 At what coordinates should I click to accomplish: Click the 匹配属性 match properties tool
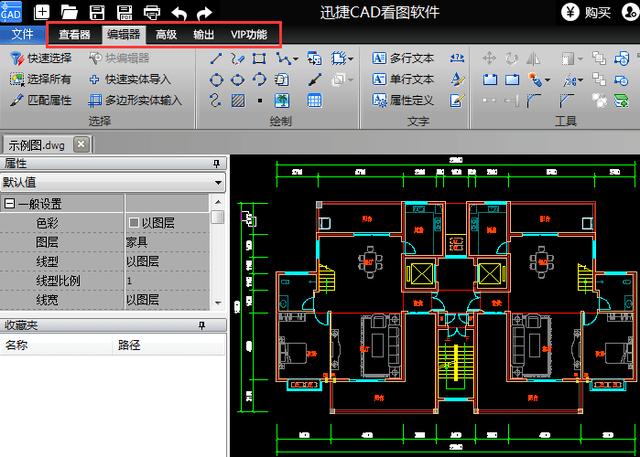(41, 100)
